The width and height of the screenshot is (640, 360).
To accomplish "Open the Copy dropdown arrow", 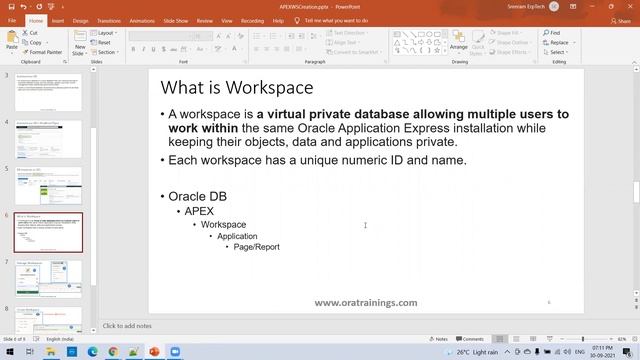I will click(x=47, y=42).
